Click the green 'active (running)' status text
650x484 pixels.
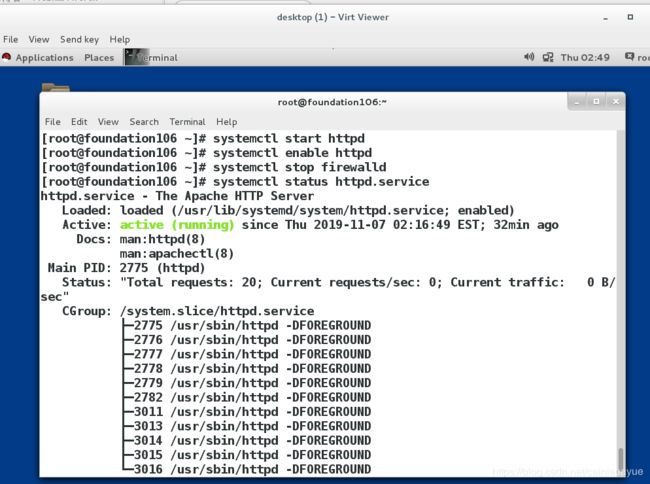(177, 225)
